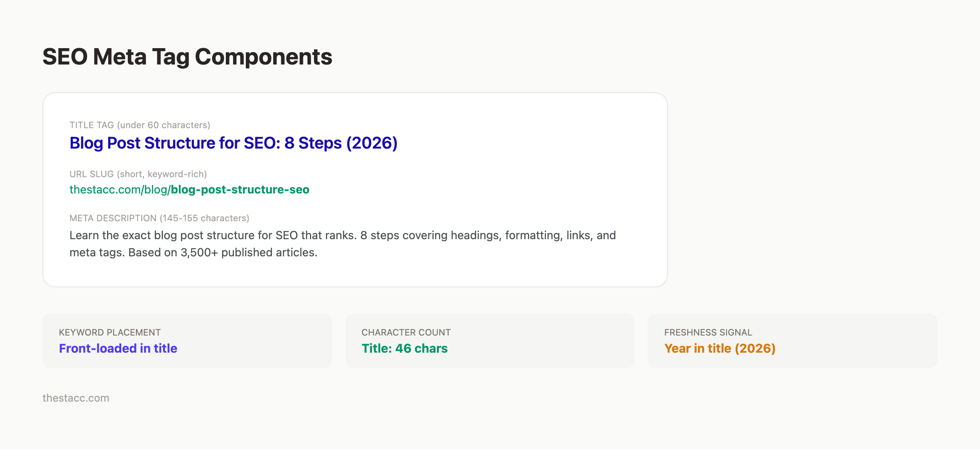Click the URL SLUG section label
Viewport: 980px width, 449px height.
click(92, 174)
